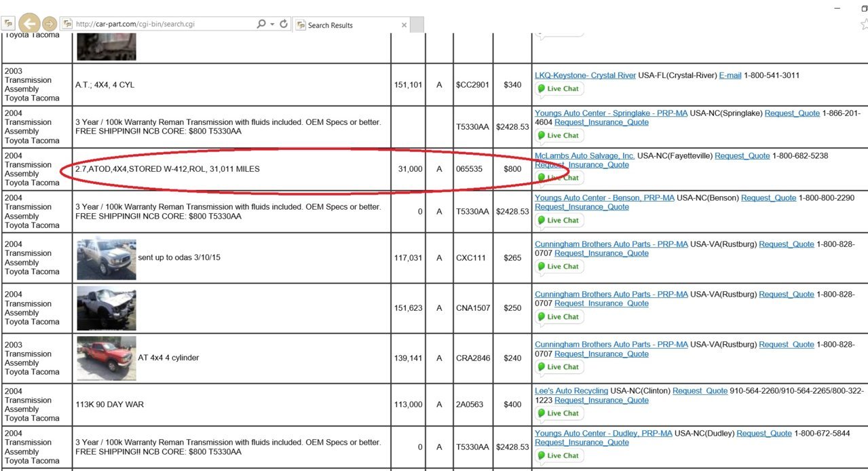
Task: Click the E-mail link for LKQ-Keystone
Action: [x=730, y=75]
